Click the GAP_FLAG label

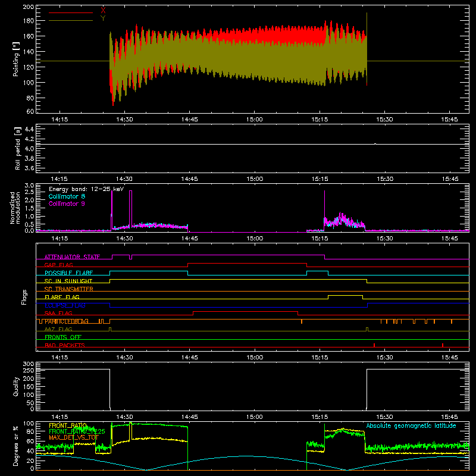pyautogui.click(x=58, y=265)
